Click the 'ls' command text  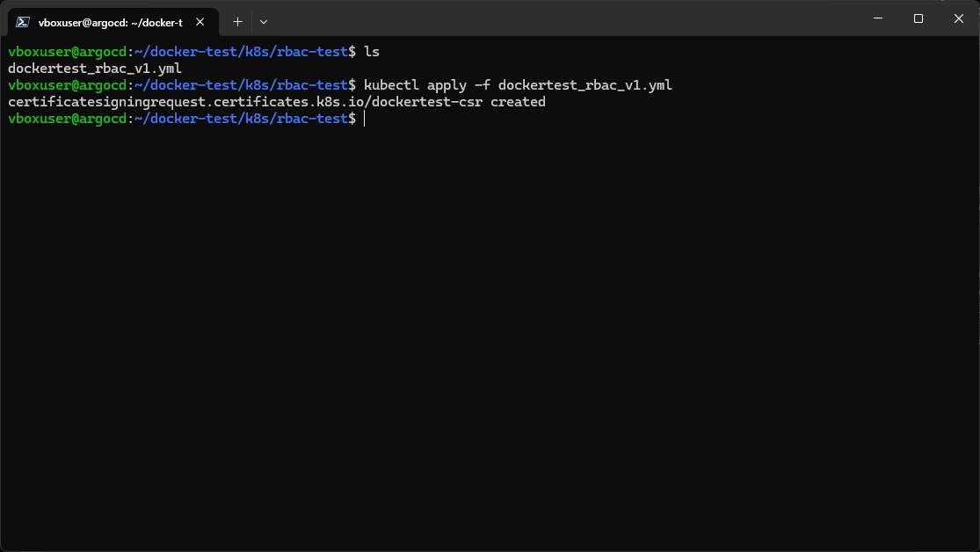[372, 52]
